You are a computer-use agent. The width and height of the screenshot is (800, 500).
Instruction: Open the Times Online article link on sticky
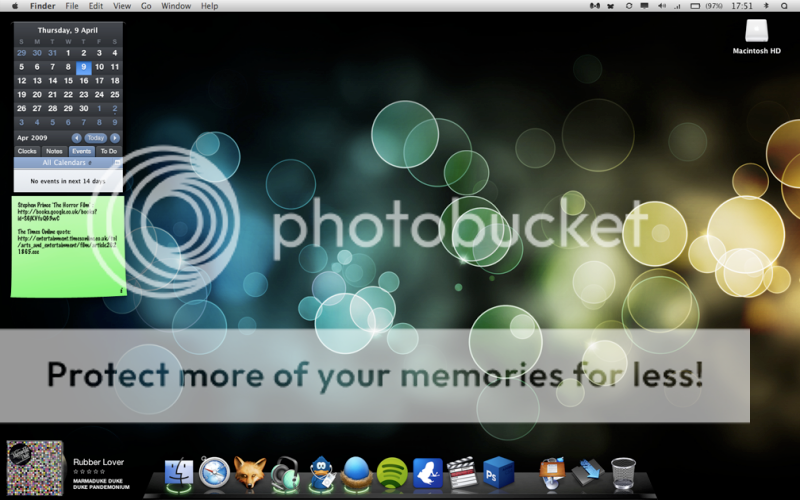point(67,245)
